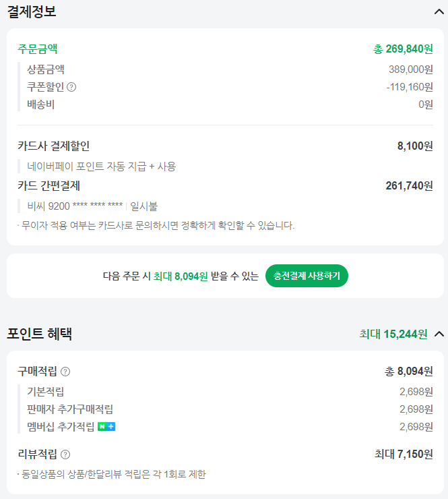The height and width of the screenshot is (499, 448).
Task: Click the 구매적립 help question-mark icon
Action: (x=65, y=372)
